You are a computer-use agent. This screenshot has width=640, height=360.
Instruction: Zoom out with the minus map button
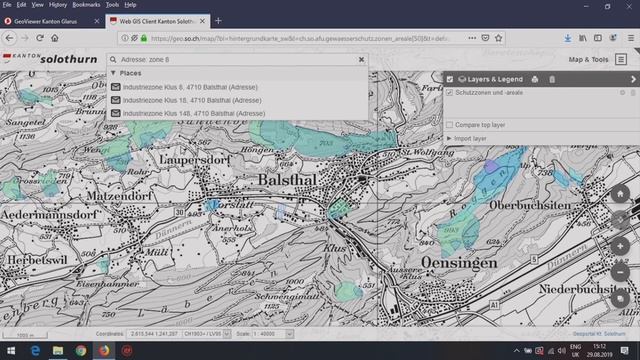click(620, 272)
